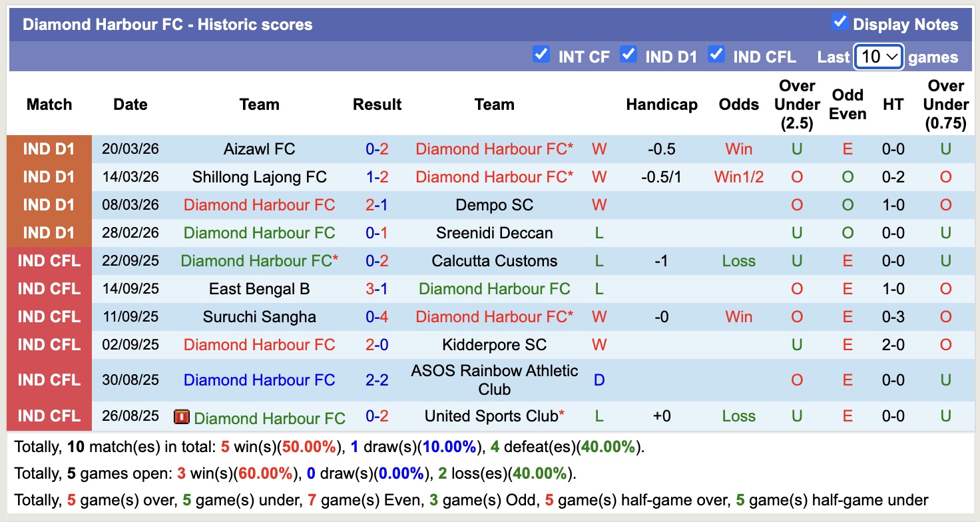Open the ASOS Rainbow Athletic Club link
This screenshot has width=980, height=522.
click(494, 380)
